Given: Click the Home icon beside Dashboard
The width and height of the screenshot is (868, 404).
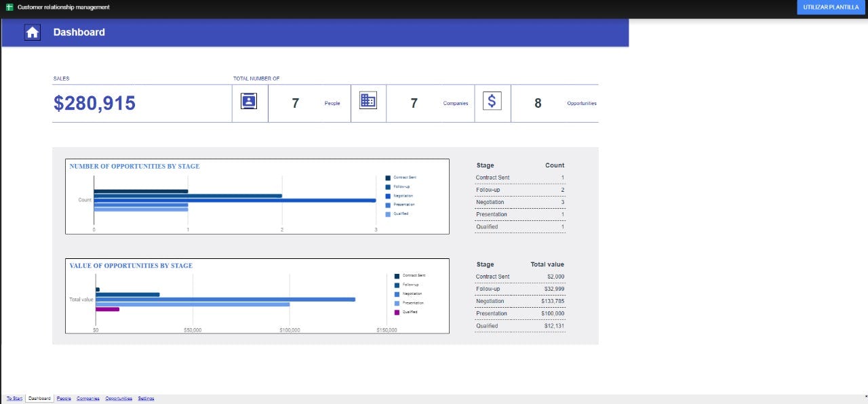Looking at the screenshot, I should [x=32, y=32].
